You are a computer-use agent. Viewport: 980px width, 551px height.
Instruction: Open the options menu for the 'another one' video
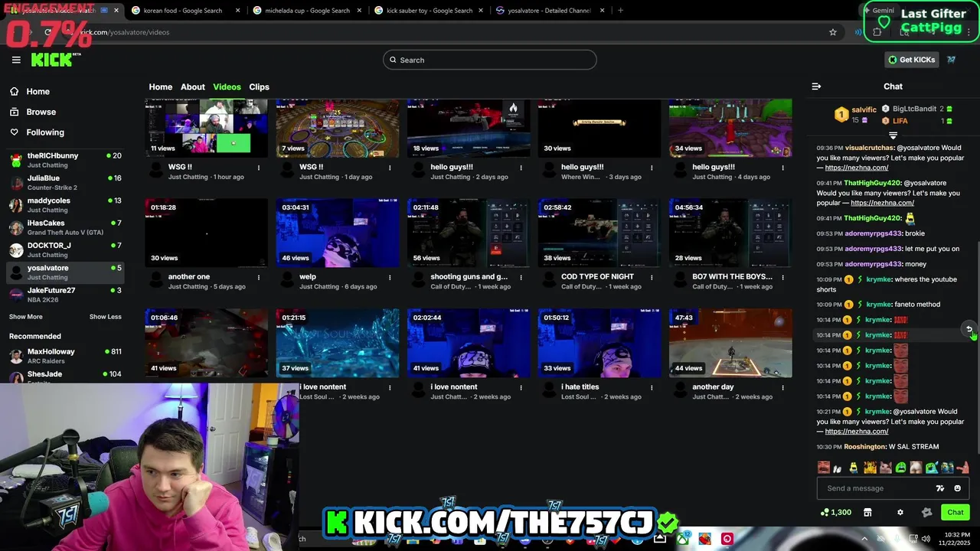259,277
